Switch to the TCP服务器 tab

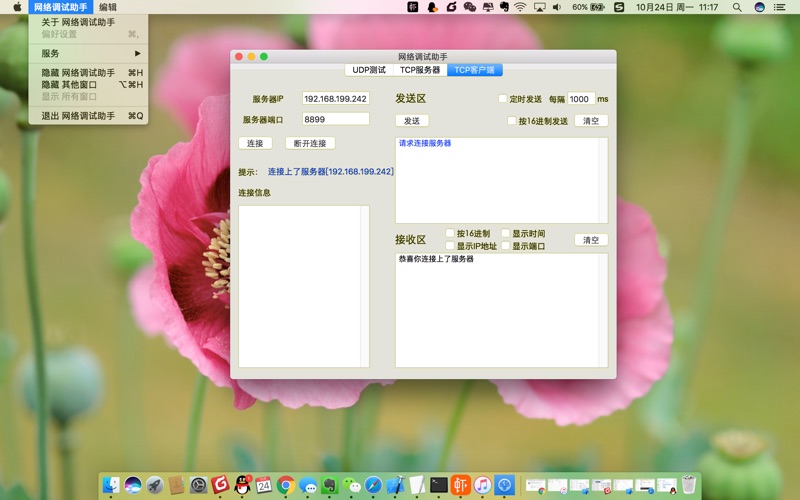(x=420, y=70)
